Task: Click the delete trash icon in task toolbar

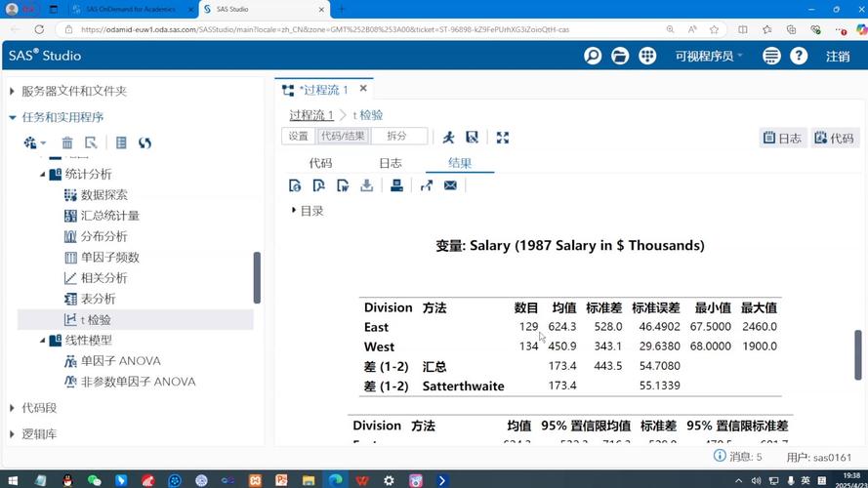Action: [67, 142]
